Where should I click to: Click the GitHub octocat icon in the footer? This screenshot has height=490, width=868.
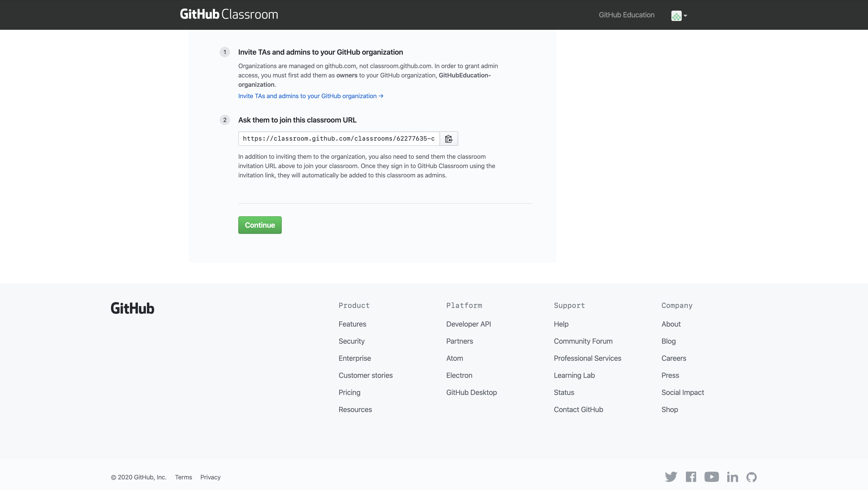pyautogui.click(x=752, y=477)
